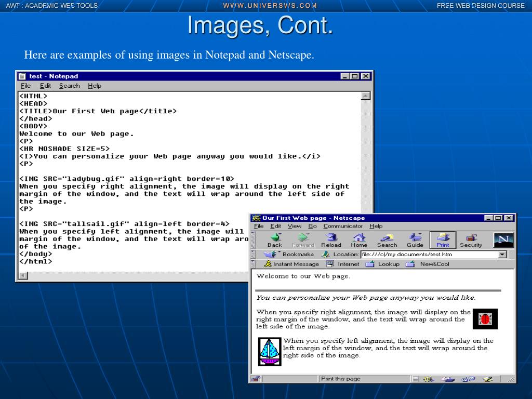Expand the Location field dropdown arrow
The height and width of the screenshot is (399, 532).
click(502, 255)
